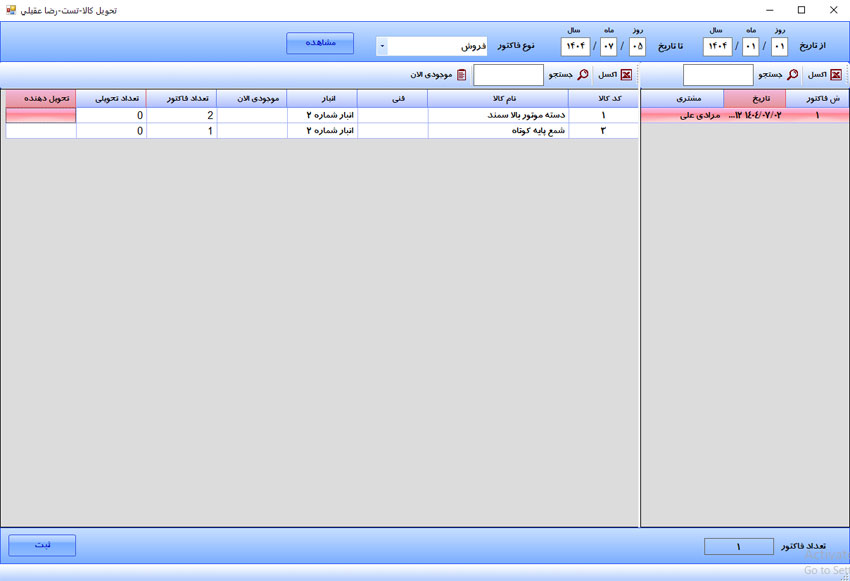The image size is (850, 581).
Task: Click the to-date month field
Action: tap(608, 46)
